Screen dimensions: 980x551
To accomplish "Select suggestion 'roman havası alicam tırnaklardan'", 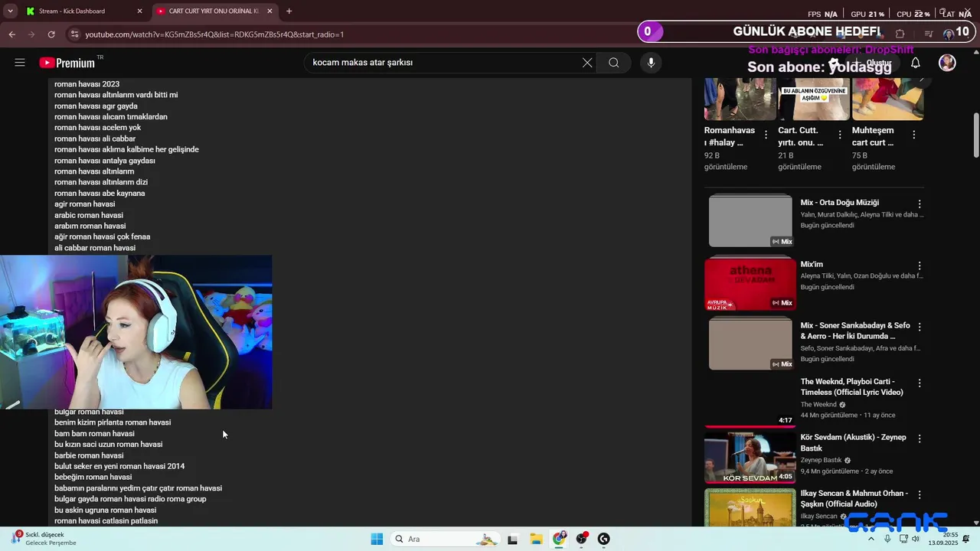I will click(x=110, y=117).
